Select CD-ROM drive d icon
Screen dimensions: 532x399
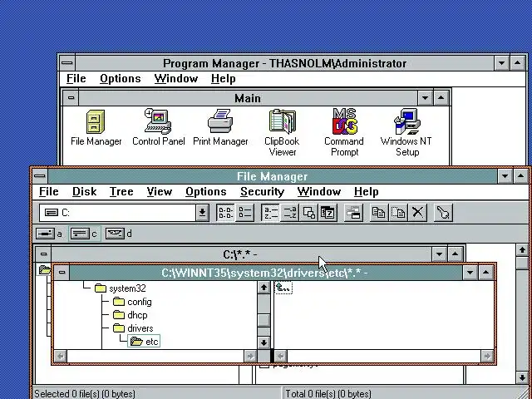119,234
